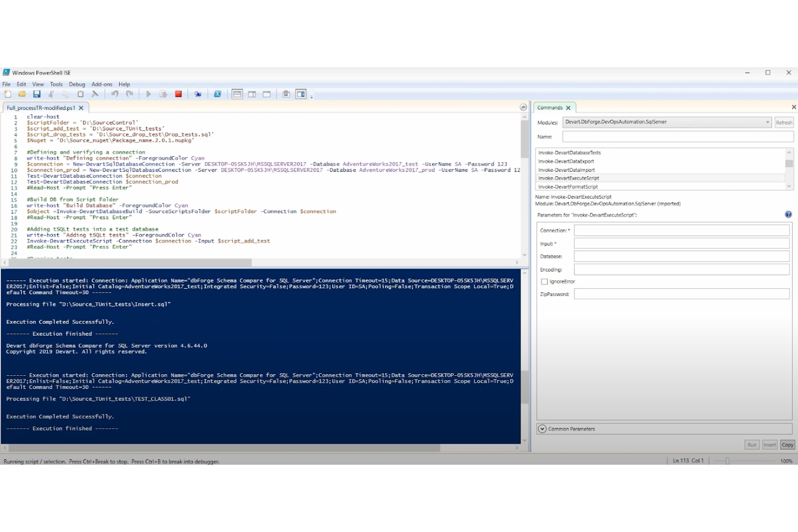Collapse the script editor pane chevron
The height and width of the screenshot is (532, 798).
tap(522, 107)
